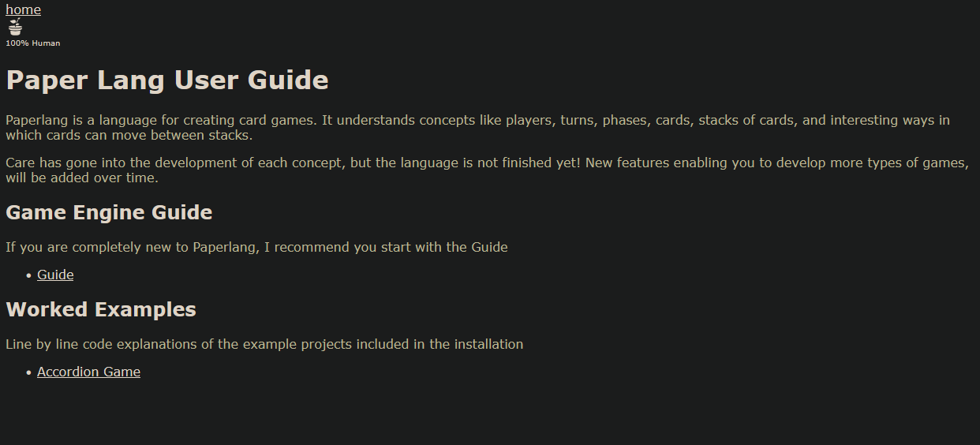The image size is (980, 445).
Task: Click the Worked Examples heading
Action: click(x=101, y=309)
